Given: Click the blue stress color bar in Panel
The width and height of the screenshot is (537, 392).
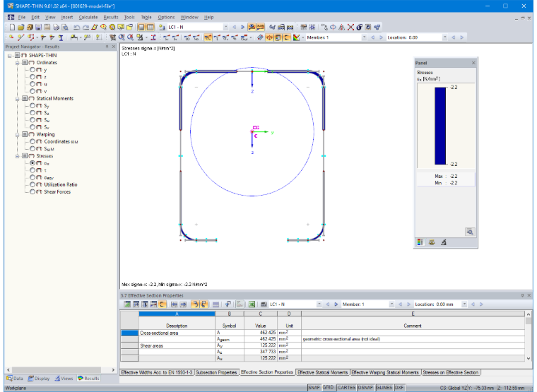Looking at the screenshot, I should [x=440, y=126].
